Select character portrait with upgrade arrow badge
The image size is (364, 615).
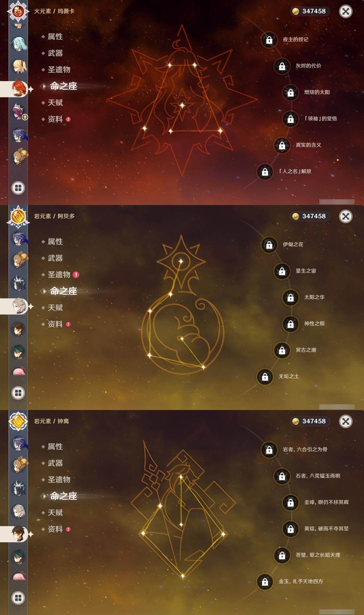tap(19, 111)
